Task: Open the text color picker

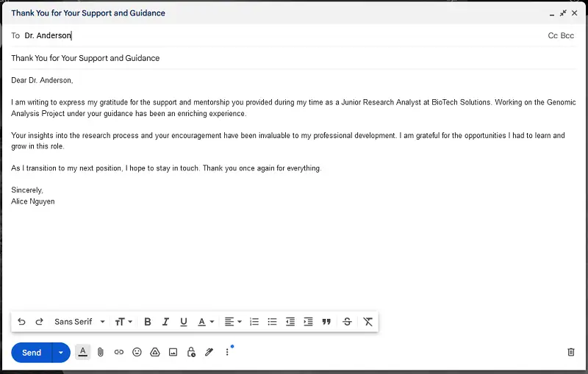Action: pos(206,322)
